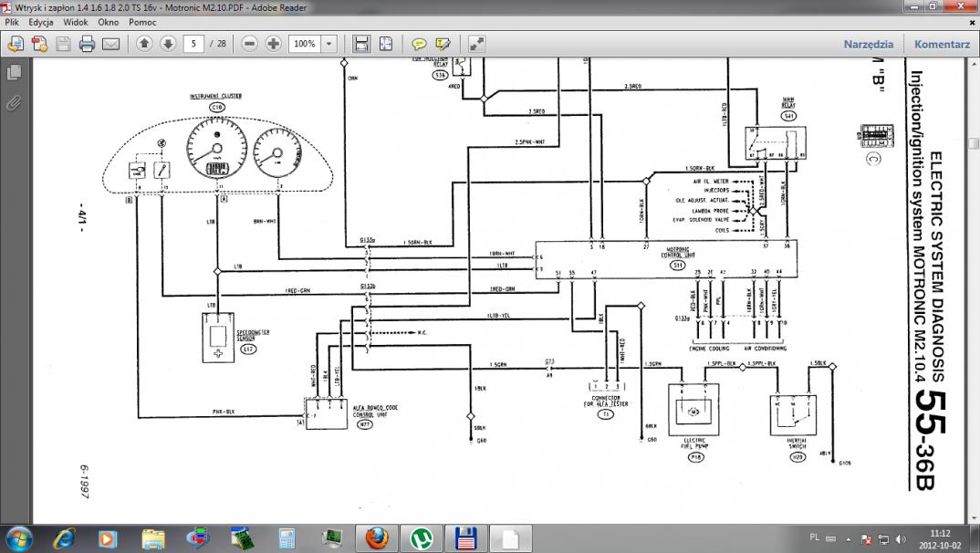Screen dimensions: 980x553
Task: Zoom out with the minus button
Action: pyautogui.click(x=249, y=44)
